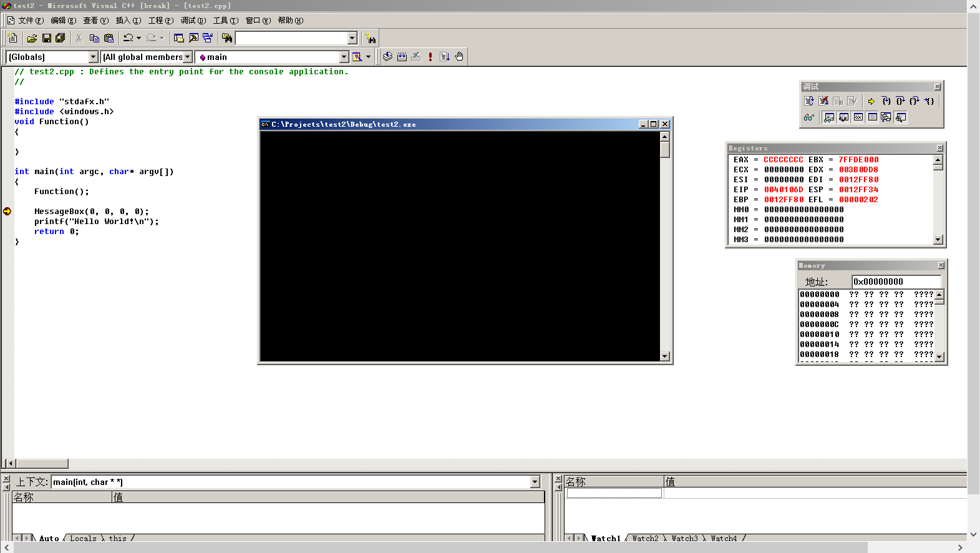
Task: Open the 帮助(H) menu
Action: [x=290, y=21]
